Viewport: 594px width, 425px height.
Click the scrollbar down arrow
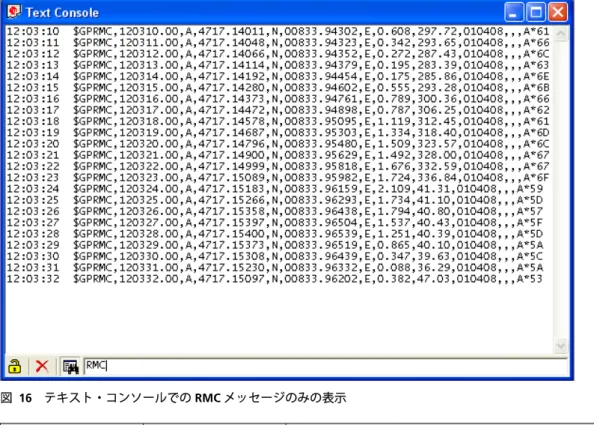point(561,345)
